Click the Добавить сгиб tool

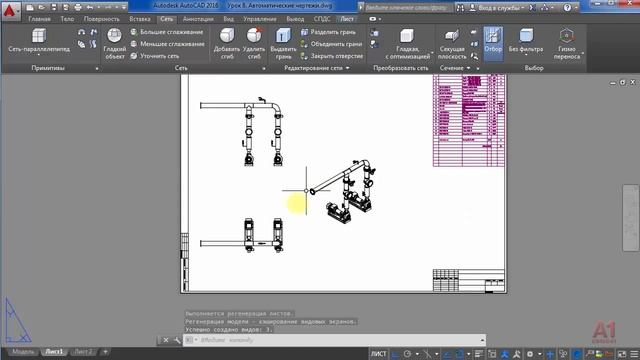227,44
